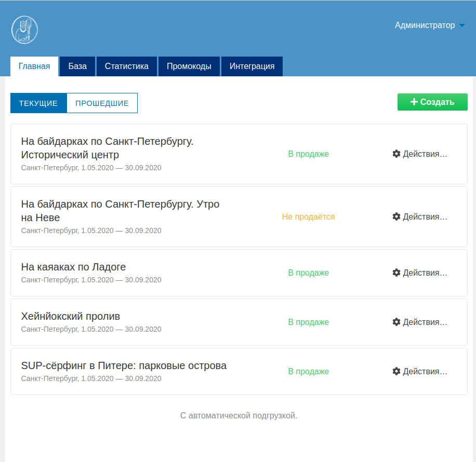Screen dimensions: 476x462
Task: Click gear icon for Исторический центр tour
Action: (x=396, y=154)
